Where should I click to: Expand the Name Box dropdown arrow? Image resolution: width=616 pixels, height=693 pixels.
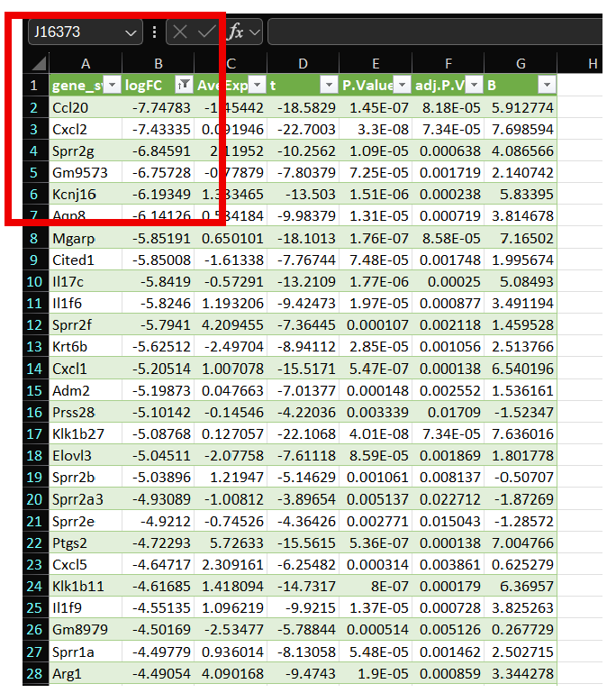click(131, 32)
